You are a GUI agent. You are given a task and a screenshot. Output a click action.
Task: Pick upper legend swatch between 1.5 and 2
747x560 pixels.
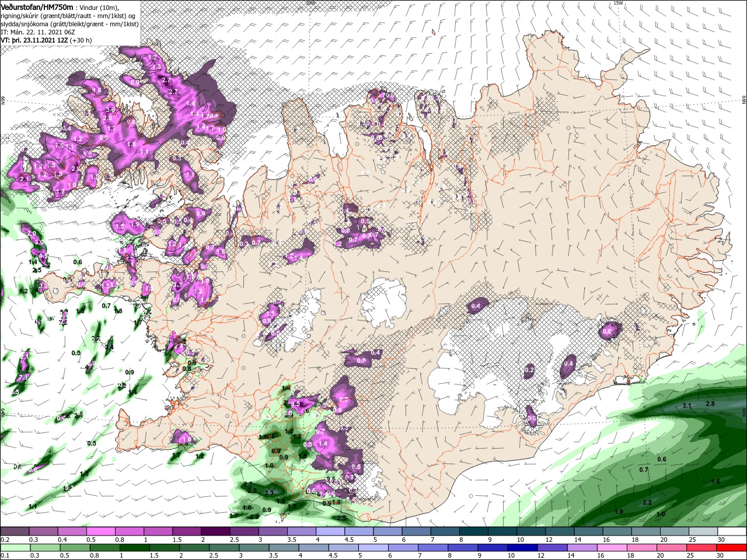(x=186, y=531)
